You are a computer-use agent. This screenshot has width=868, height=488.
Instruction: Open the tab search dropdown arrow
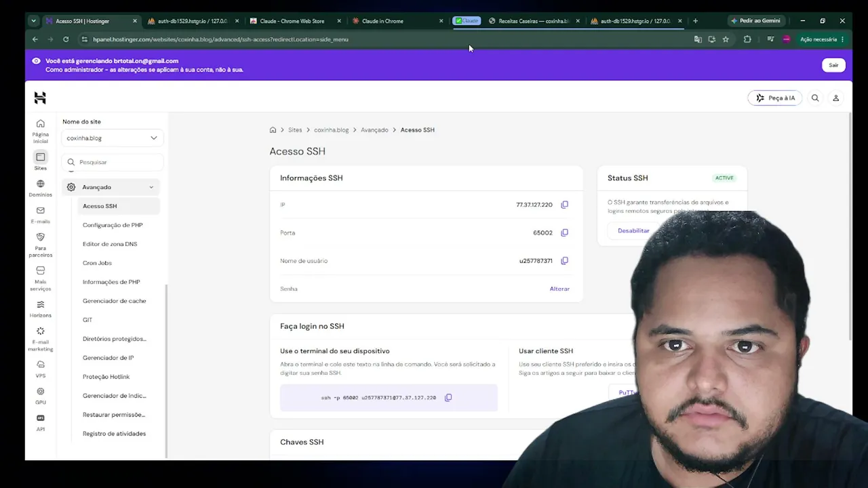(x=33, y=21)
